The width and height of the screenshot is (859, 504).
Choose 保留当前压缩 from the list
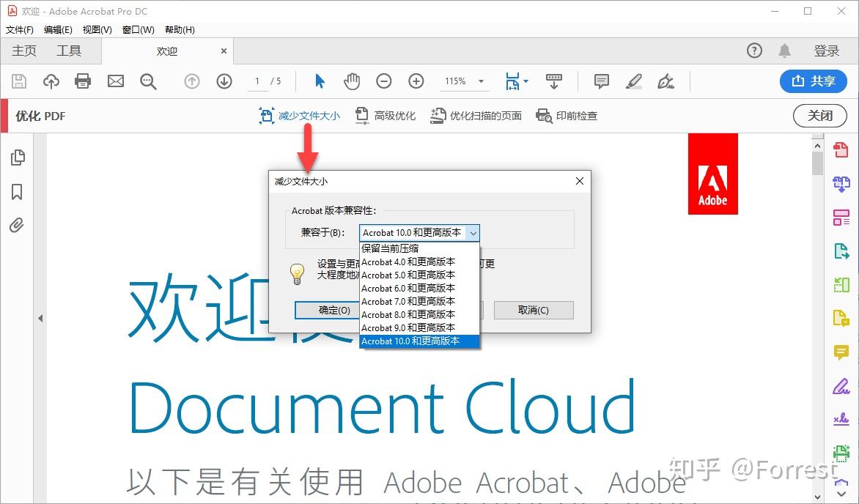click(420, 248)
